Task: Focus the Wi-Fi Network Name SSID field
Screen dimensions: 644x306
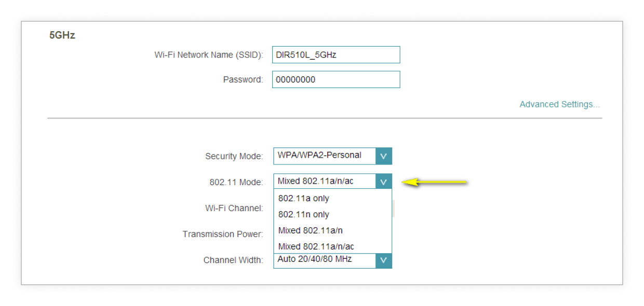Action: point(336,54)
